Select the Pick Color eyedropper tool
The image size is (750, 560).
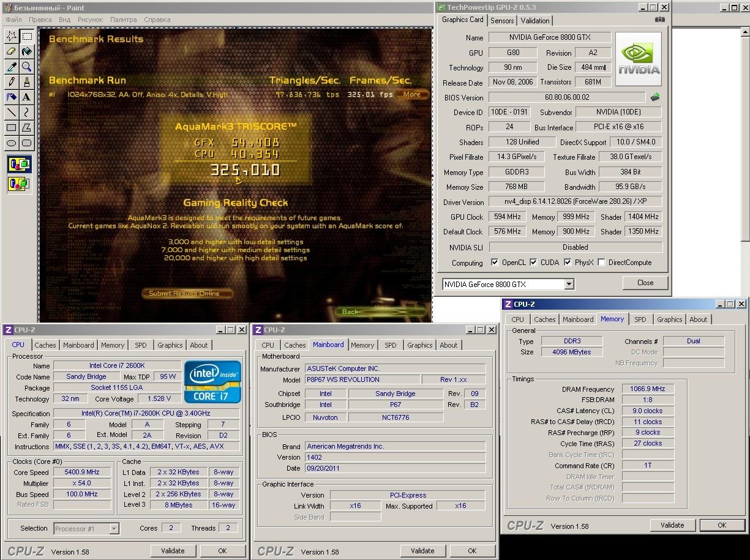[x=12, y=67]
